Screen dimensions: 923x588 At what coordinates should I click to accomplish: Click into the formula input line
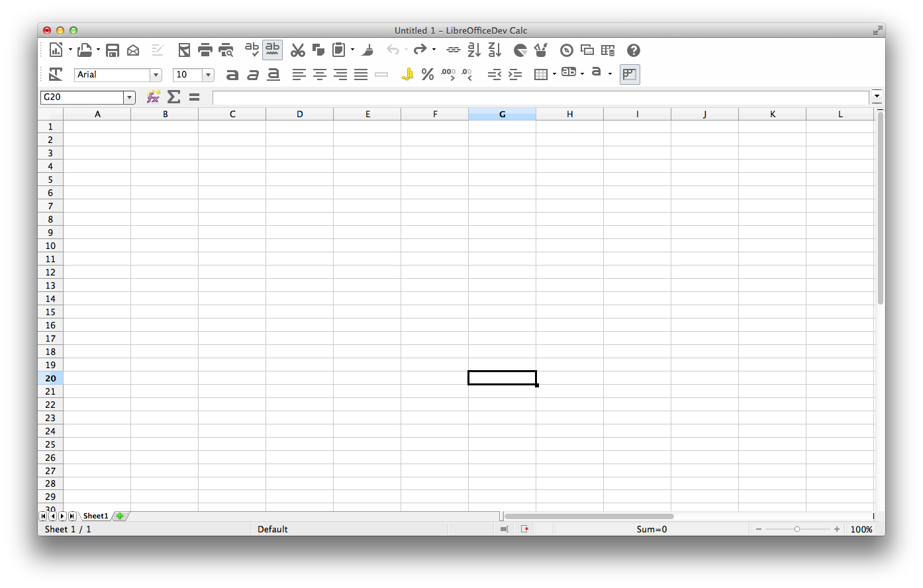[540, 97]
